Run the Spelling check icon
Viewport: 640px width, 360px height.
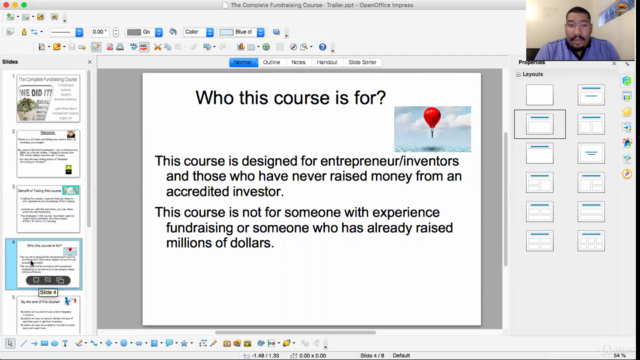[x=133, y=47]
